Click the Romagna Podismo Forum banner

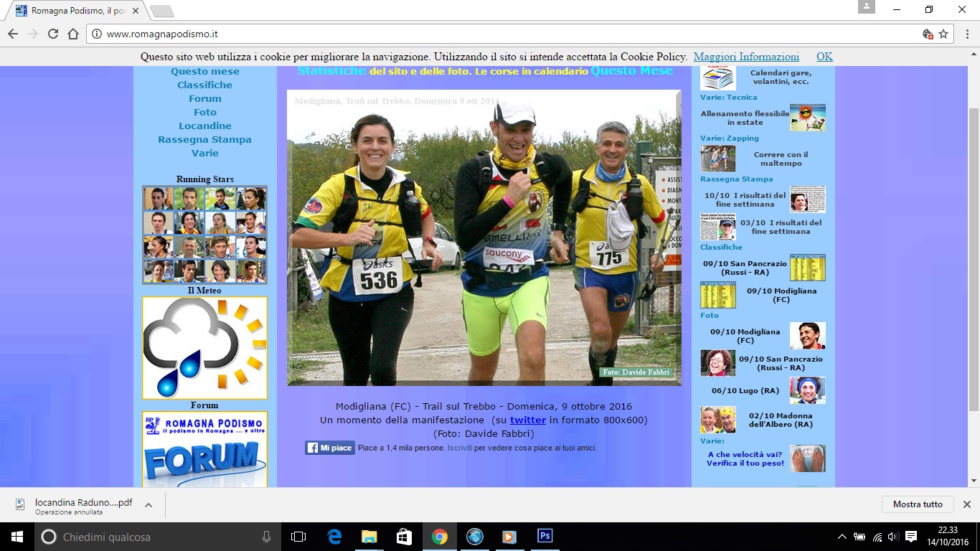click(204, 449)
